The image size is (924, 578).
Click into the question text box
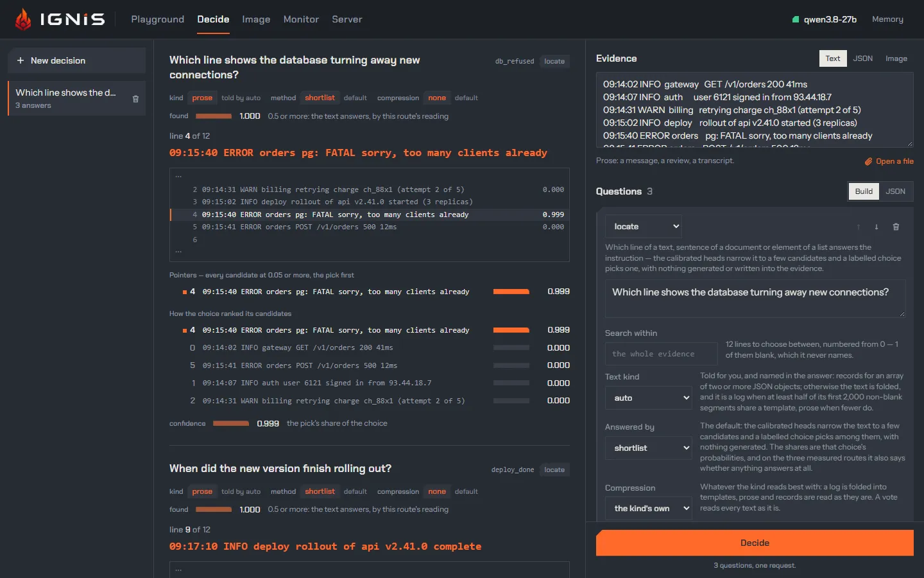(755, 299)
